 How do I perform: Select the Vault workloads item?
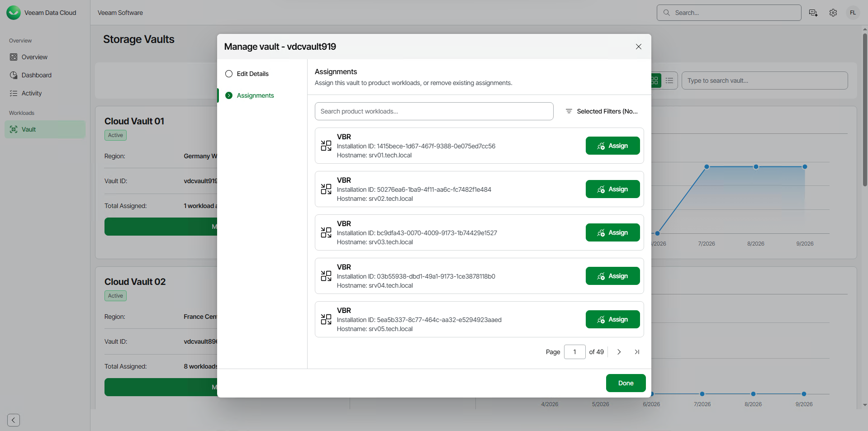(45, 129)
